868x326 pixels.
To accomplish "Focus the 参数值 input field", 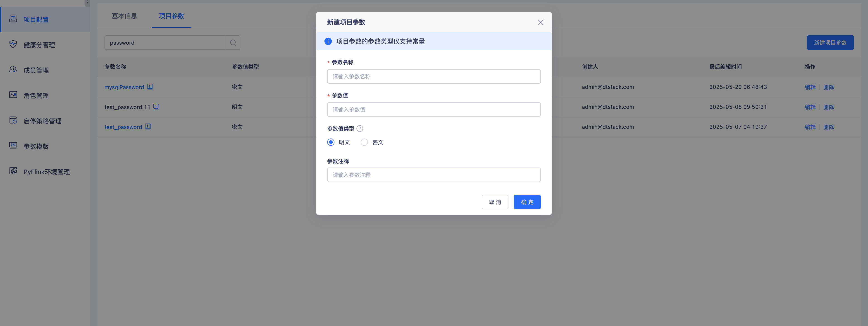I will [434, 110].
